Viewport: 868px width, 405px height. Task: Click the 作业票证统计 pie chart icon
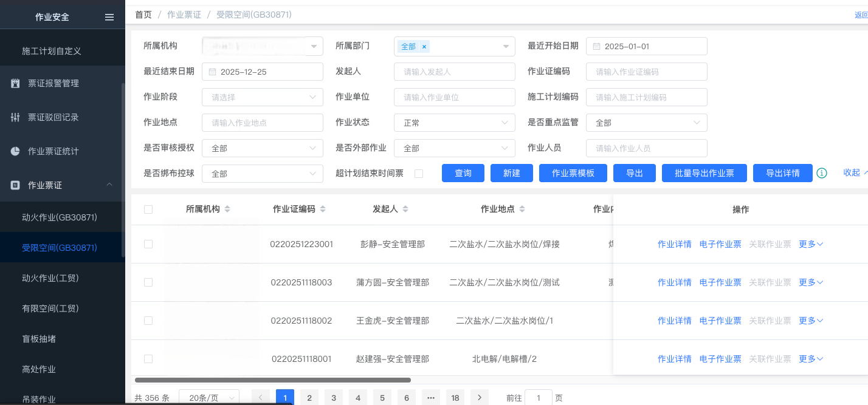tap(15, 151)
